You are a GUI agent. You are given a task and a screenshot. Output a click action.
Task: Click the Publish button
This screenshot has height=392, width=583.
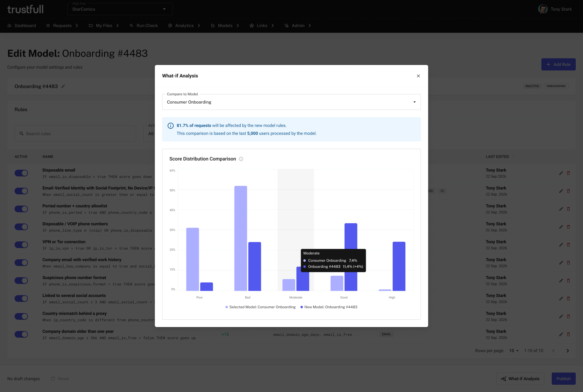(x=564, y=379)
